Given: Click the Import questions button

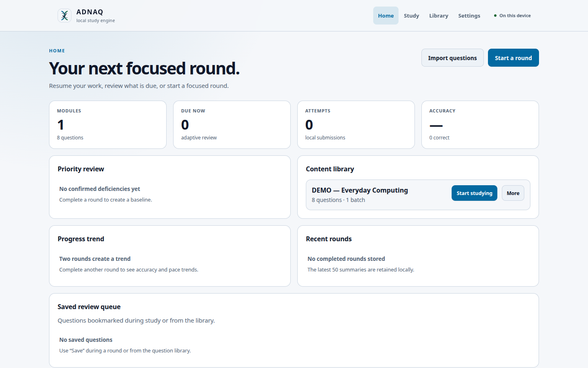Looking at the screenshot, I should (x=452, y=58).
